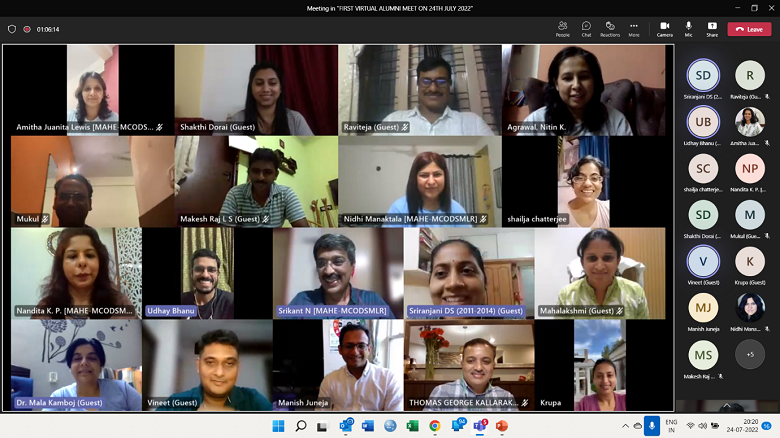
Task: Open Excel from the taskbar
Action: tap(412, 426)
